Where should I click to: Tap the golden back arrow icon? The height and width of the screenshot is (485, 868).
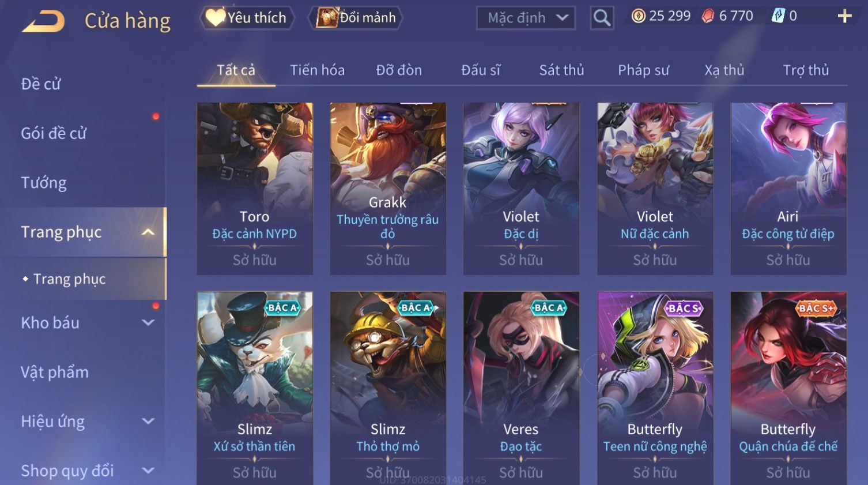pyautogui.click(x=44, y=21)
